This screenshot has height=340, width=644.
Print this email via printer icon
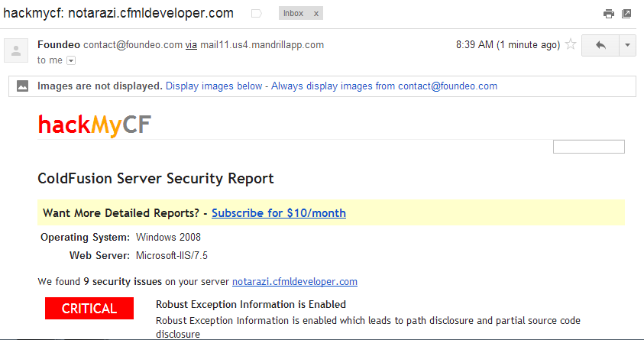click(x=608, y=14)
